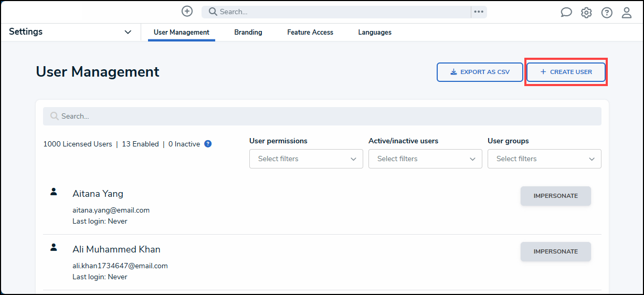Click the user list Search field
Image resolution: width=644 pixels, height=295 pixels.
[322, 116]
